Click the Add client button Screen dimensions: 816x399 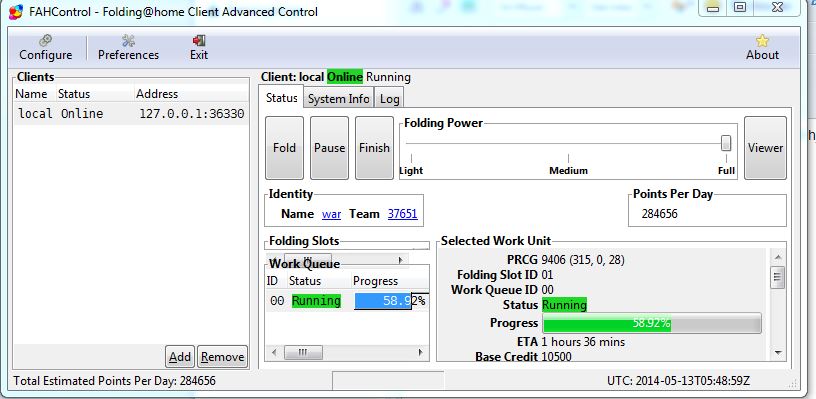tap(180, 357)
